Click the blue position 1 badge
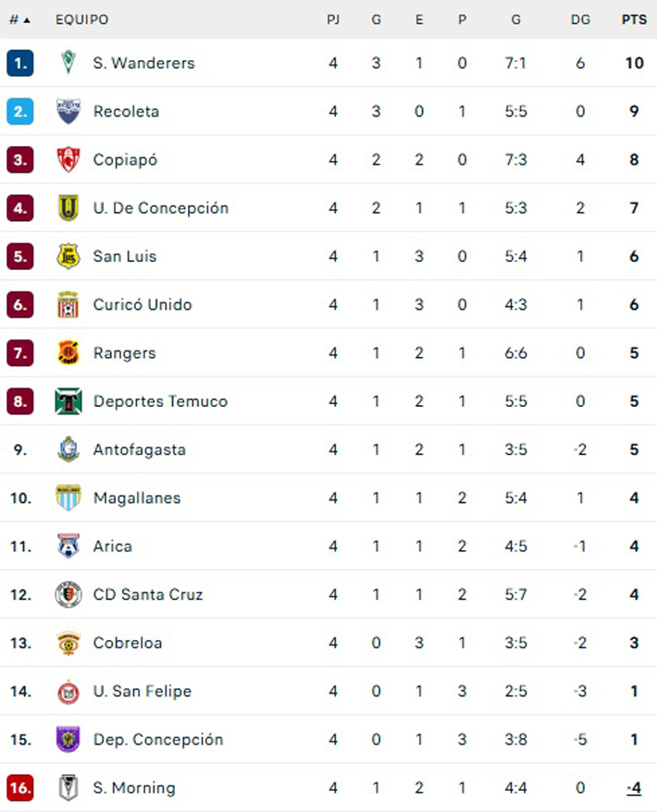Viewport: 657px width, 812px height. coord(20,63)
